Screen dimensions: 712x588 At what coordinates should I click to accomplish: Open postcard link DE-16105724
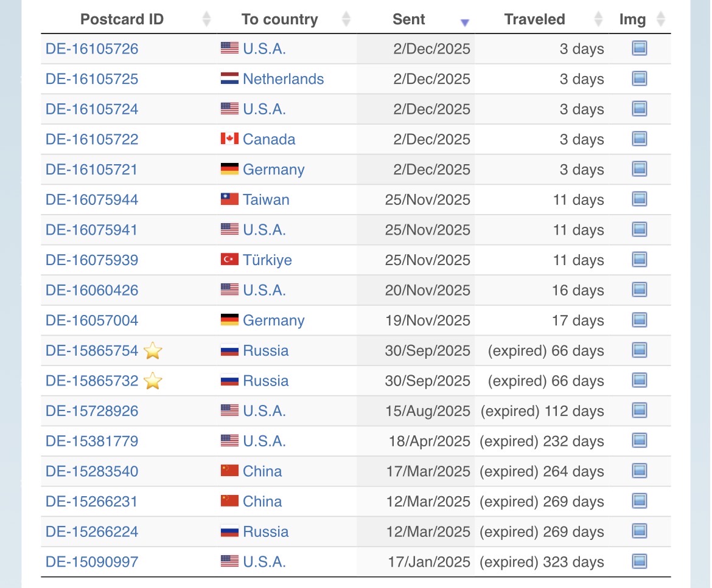pos(92,109)
